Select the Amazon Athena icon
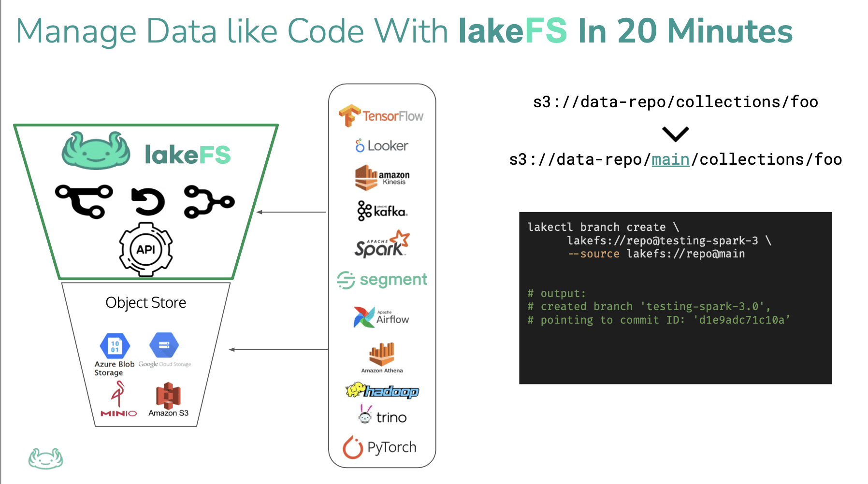Image resolution: width=868 pixels, height=484 pixels. 382,355
